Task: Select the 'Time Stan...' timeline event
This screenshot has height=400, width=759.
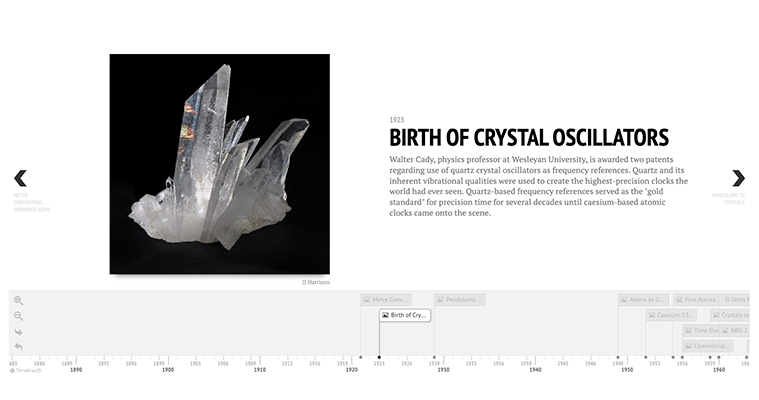Action: click(x=702, y=330)
